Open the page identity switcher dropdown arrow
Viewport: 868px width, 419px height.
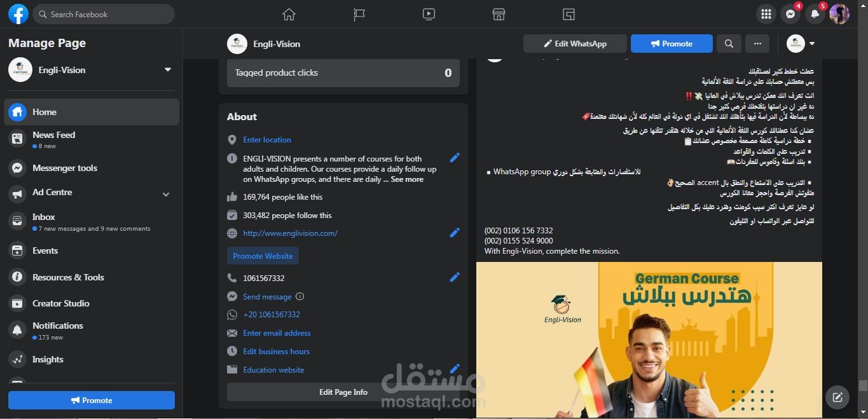812,44
